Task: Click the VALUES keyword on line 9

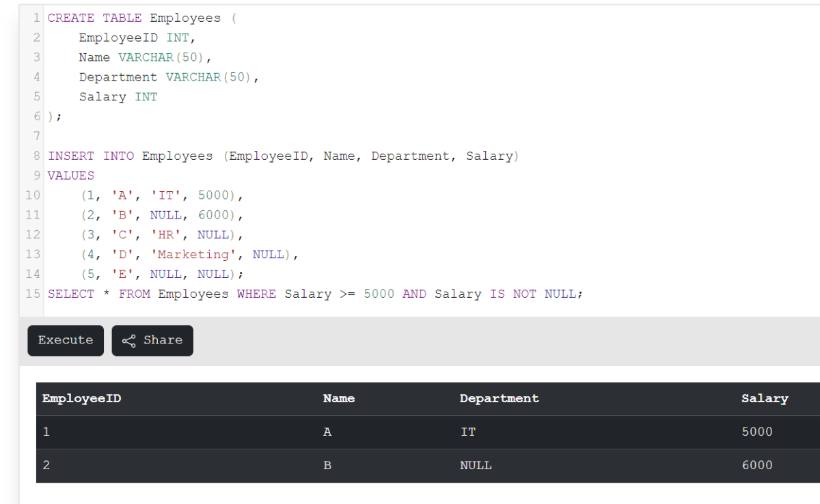Action: 71,176
